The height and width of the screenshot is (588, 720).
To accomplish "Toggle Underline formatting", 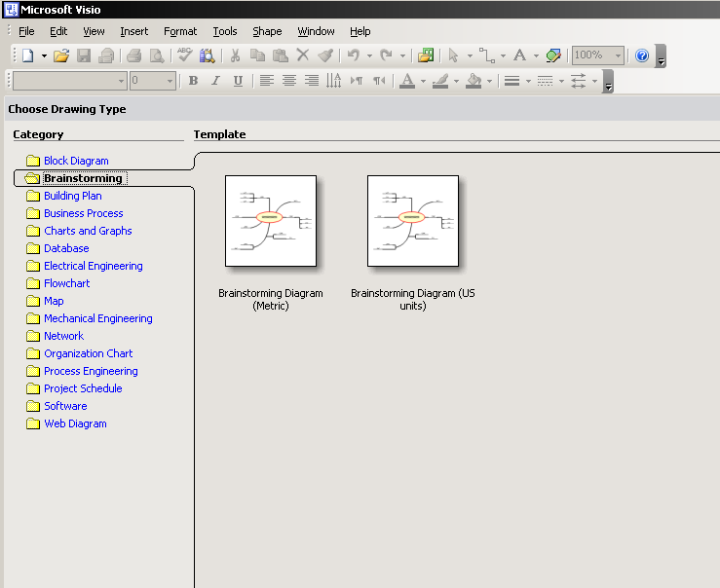I will point(238,81).
